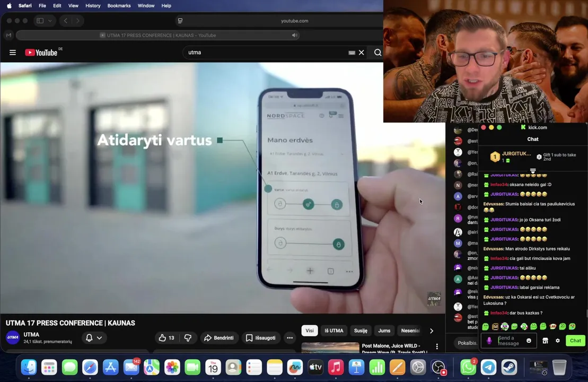Open Calendar showing 19 in Dock
This screenshot has width=588, height=382.
point(213,367)
